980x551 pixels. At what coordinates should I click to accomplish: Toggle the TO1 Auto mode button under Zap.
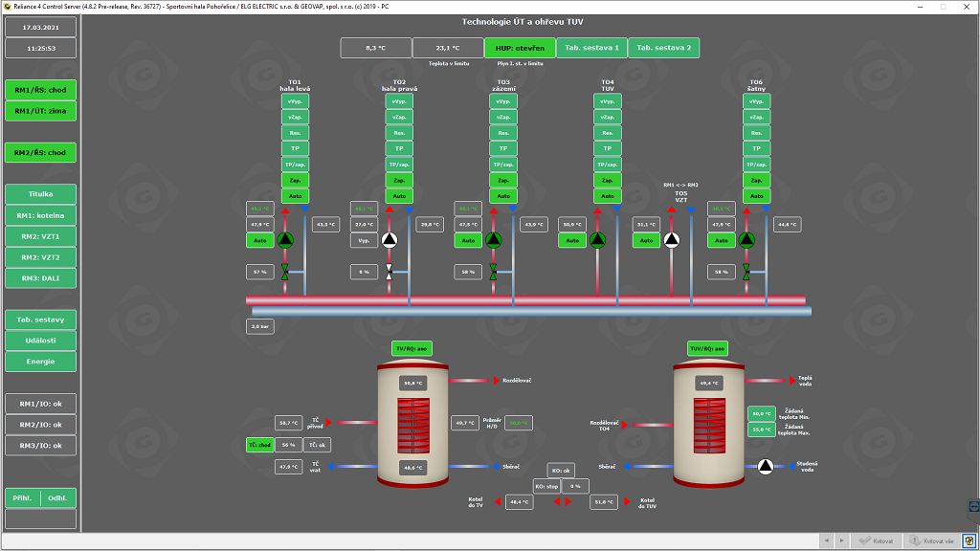(295, 195)
